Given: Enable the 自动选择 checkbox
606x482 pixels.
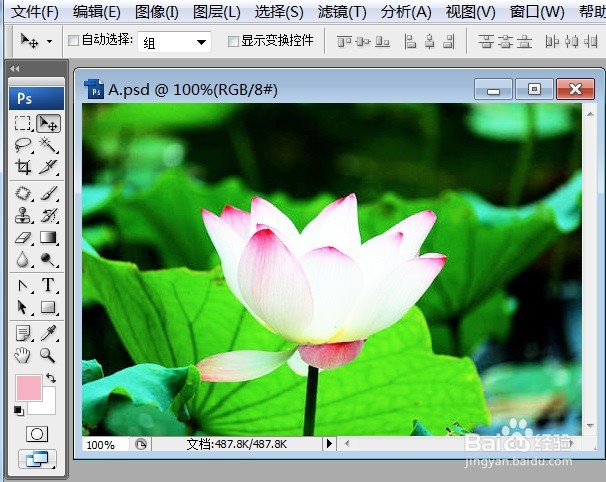Looking at the screenshot, I should coord(73,40).
